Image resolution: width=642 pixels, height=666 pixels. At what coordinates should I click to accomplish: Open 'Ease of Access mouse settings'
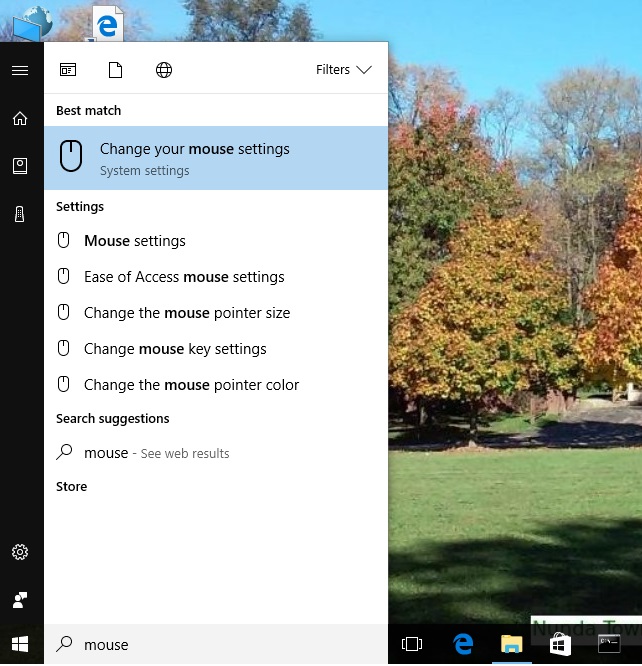[x=184, y=277]
